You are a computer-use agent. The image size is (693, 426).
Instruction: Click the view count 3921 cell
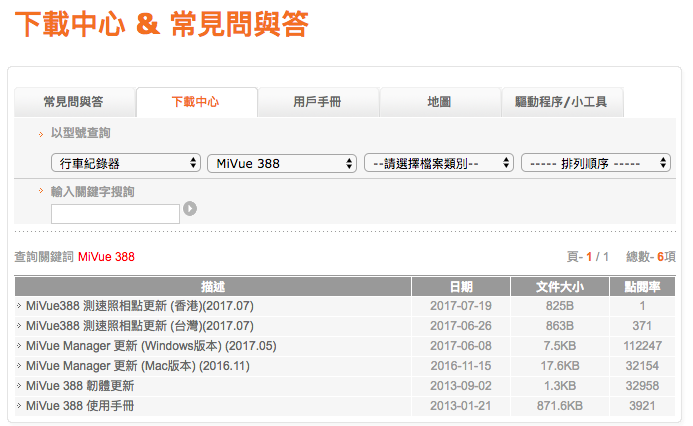tap(642, 406)
